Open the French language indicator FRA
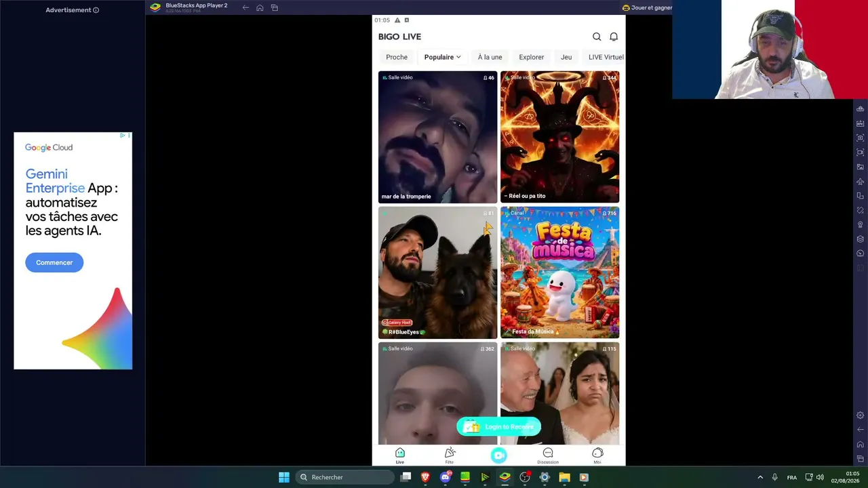Viewport: 868px width, 488px height. pos(792,477)
